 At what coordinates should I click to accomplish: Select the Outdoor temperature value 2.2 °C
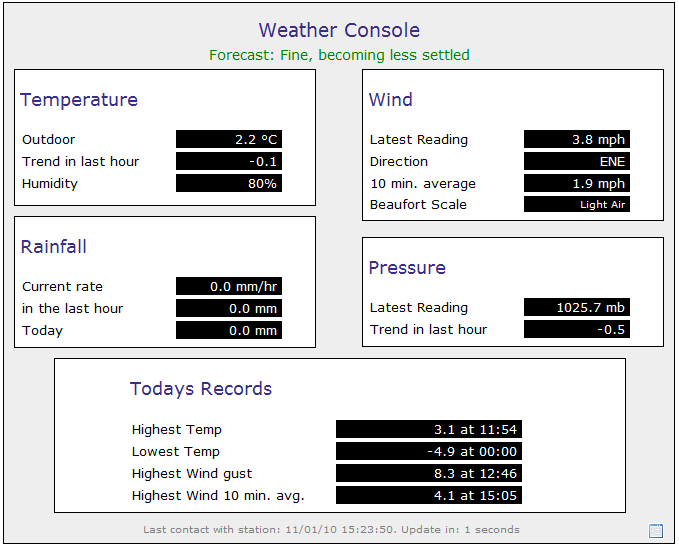point(229,139)
